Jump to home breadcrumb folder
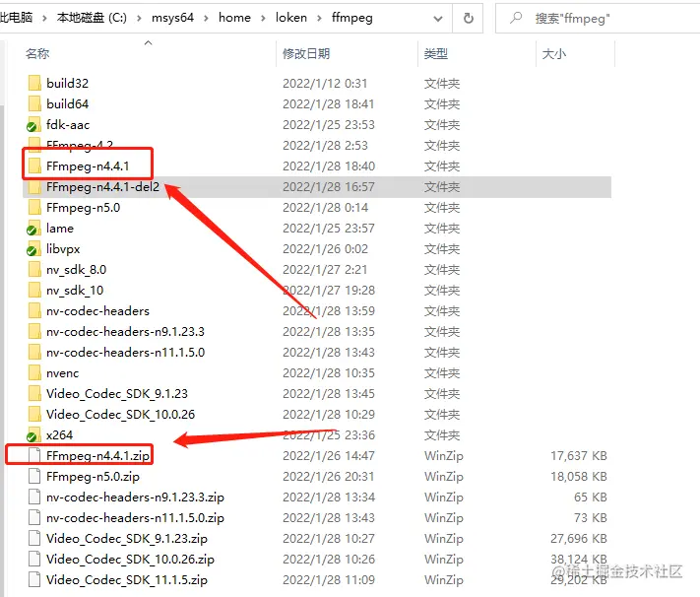Screen dimensions: 700x597 (x=235, y=18)
